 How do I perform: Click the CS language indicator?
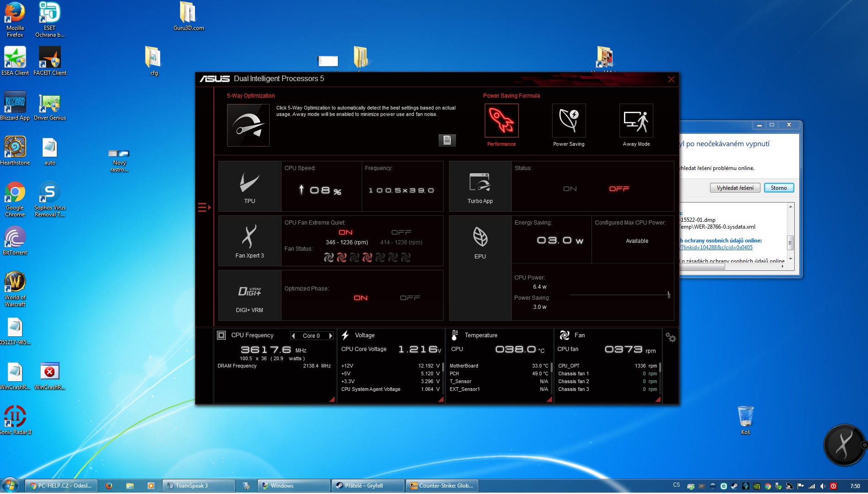(x=677, y=485)
